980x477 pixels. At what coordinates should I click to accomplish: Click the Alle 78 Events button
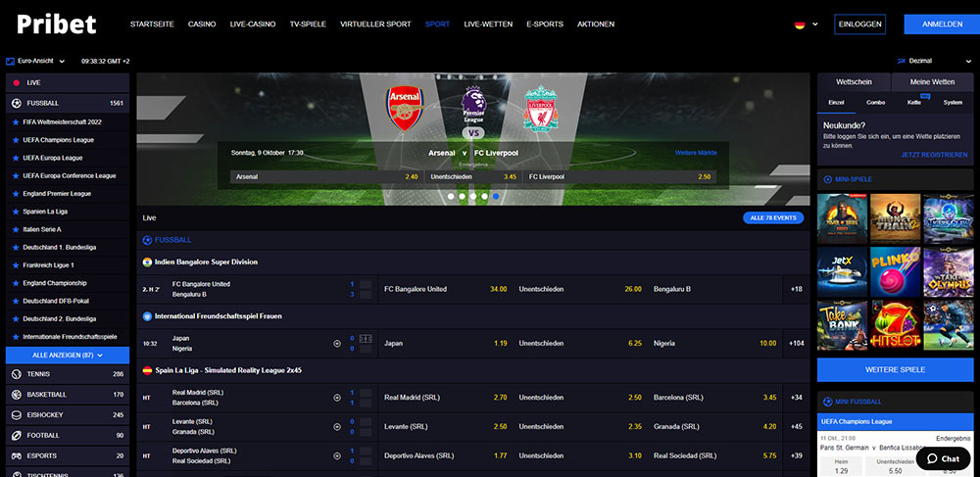[773, 217]
